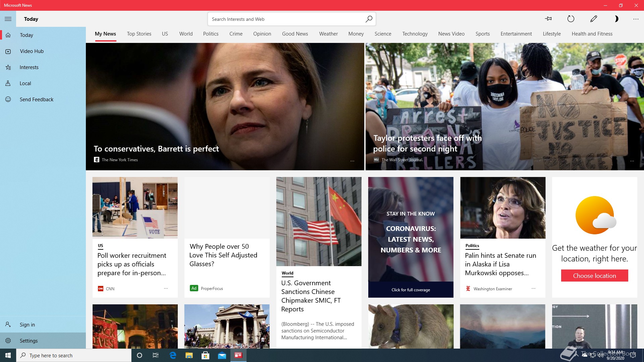This screenshot has width=644, height=362.
Task: Open Taylor protesters face off headline
Action: point(427,143)
